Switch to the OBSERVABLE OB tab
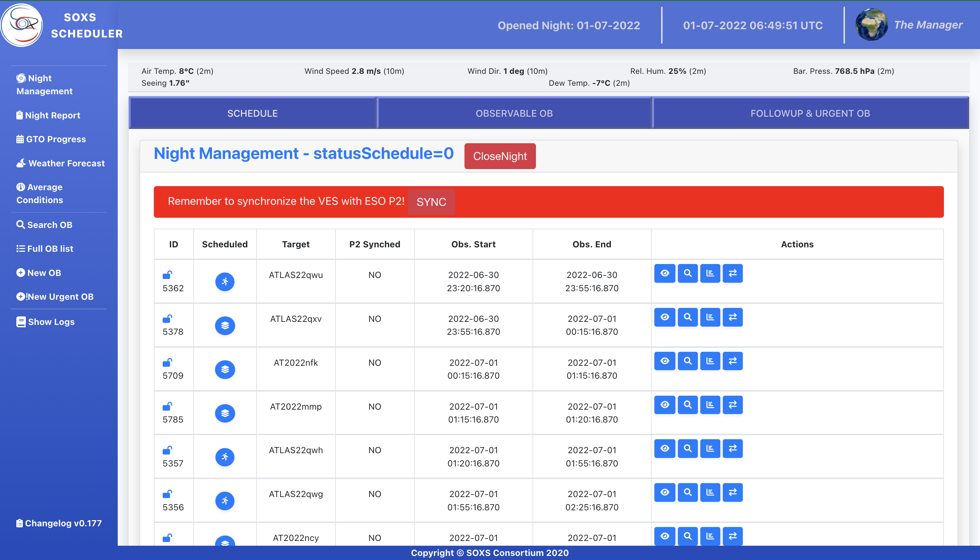Screen dimensions: 980x560 tap(514, 113)
